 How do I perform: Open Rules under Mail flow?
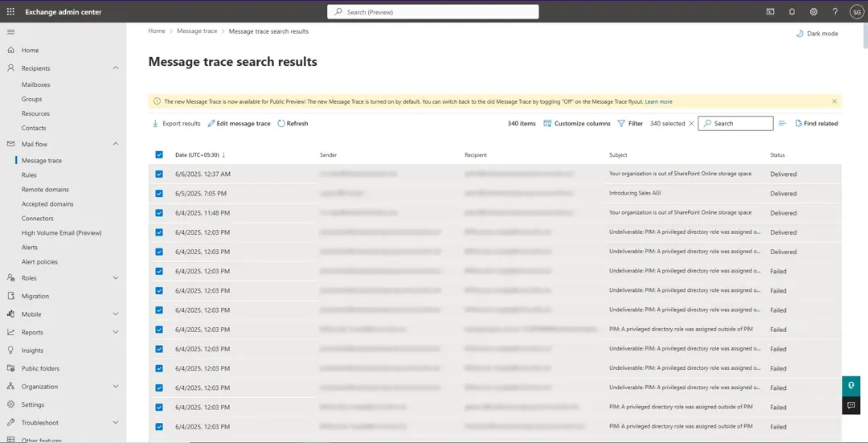coord(29,175)
